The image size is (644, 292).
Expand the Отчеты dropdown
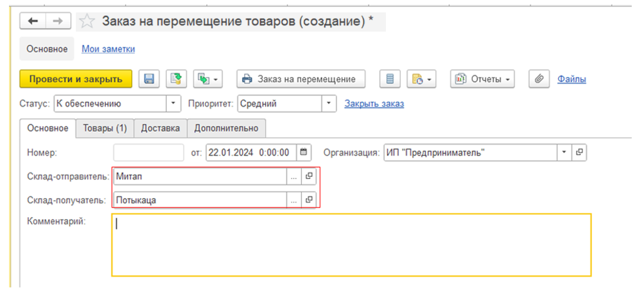pyautogui.click(x=483, y=79)
